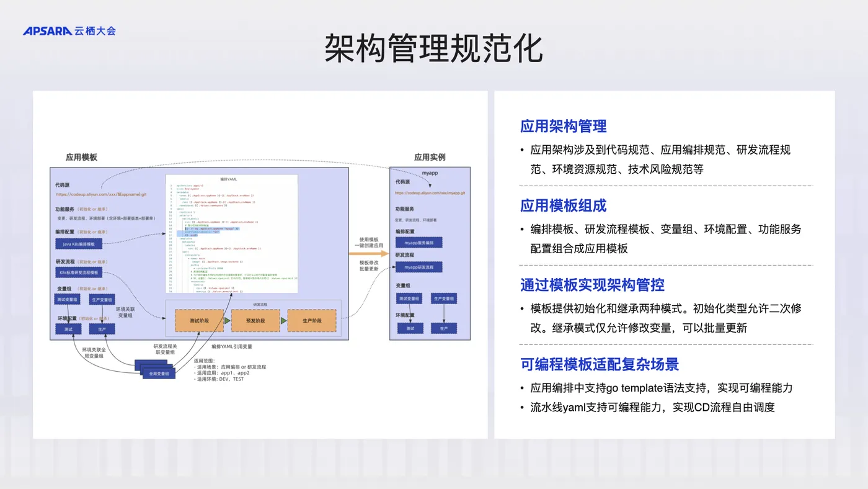The width and height of the screenshot is (868, 489).
Task: Select the Java K8s编排模板 box
Action: point(79,244)
